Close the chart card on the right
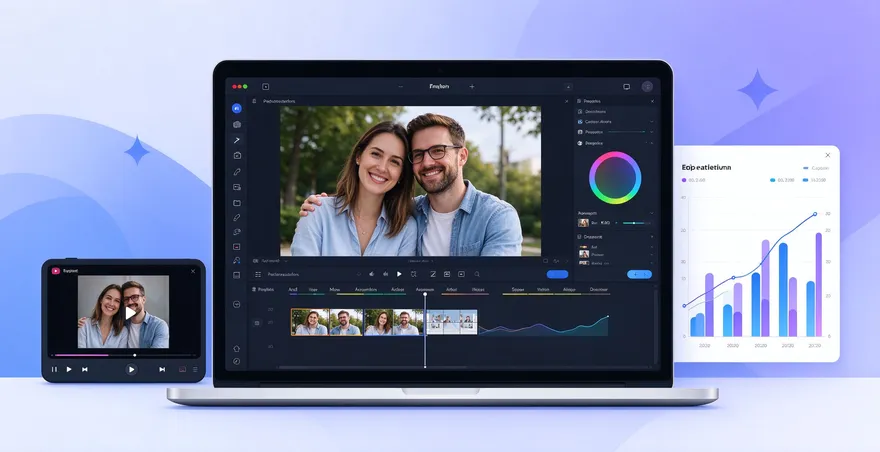This screenshot has width=880, height=452. click(x=827, y=155)
